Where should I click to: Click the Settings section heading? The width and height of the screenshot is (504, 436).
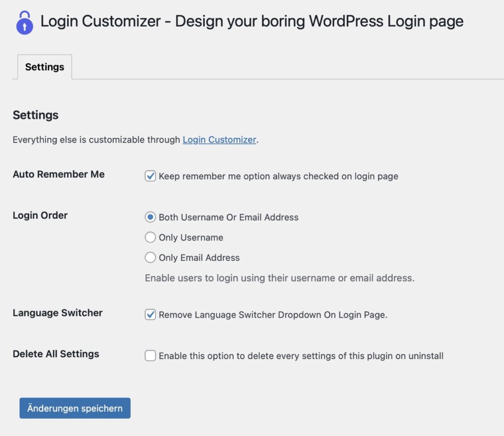tap(35, 115)
